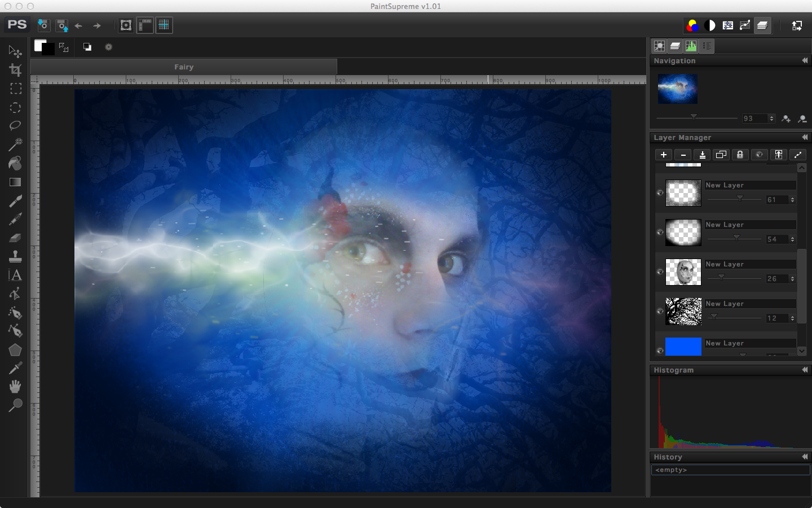
Task: Select the Crop tool
Action: point(15,70)
